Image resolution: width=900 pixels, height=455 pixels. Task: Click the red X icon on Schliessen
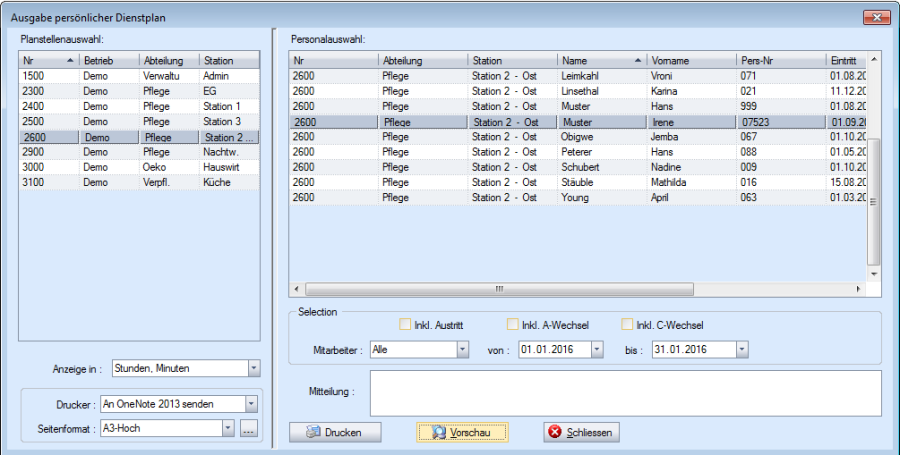click(x=554, y=432)
